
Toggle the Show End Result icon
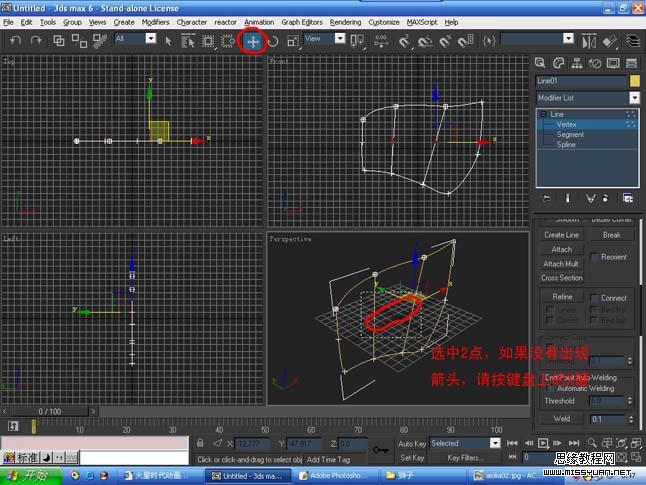pos(568,199)
